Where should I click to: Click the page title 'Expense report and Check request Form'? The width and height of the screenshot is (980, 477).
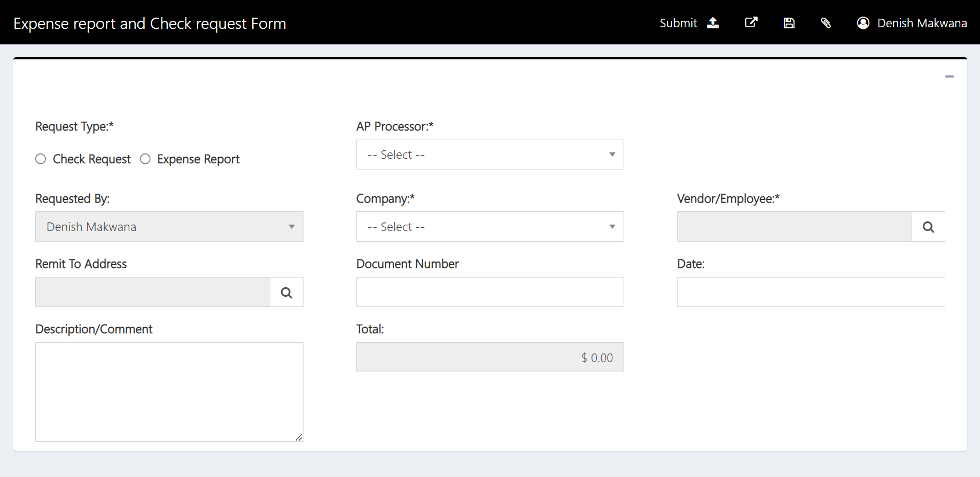pos(150,24)
